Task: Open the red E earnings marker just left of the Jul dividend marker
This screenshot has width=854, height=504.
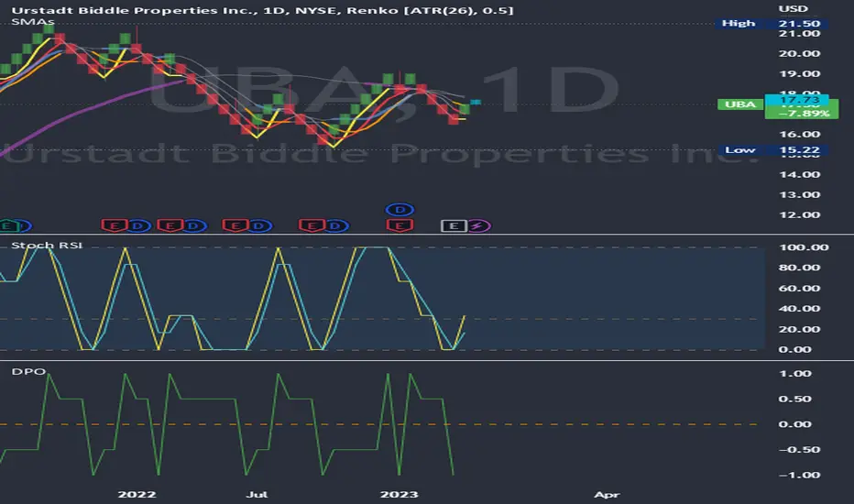Action: [235, 225]
